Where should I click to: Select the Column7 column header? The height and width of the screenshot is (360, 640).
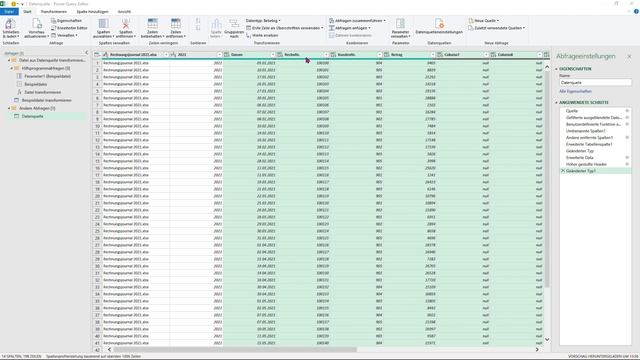[463, 55]
